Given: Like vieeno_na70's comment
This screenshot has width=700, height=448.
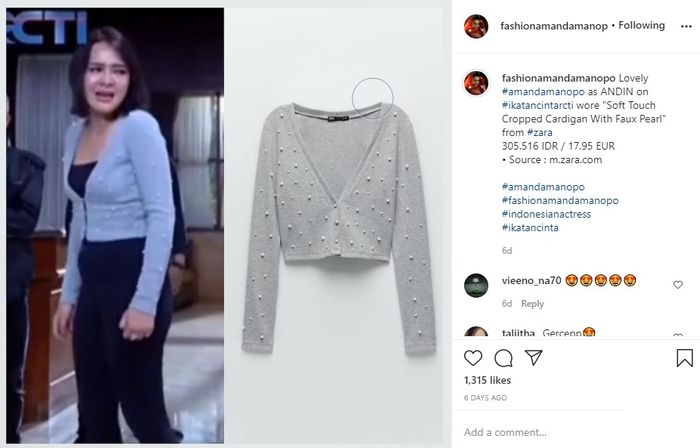Looking at the screenshot, I should point(678,285).
